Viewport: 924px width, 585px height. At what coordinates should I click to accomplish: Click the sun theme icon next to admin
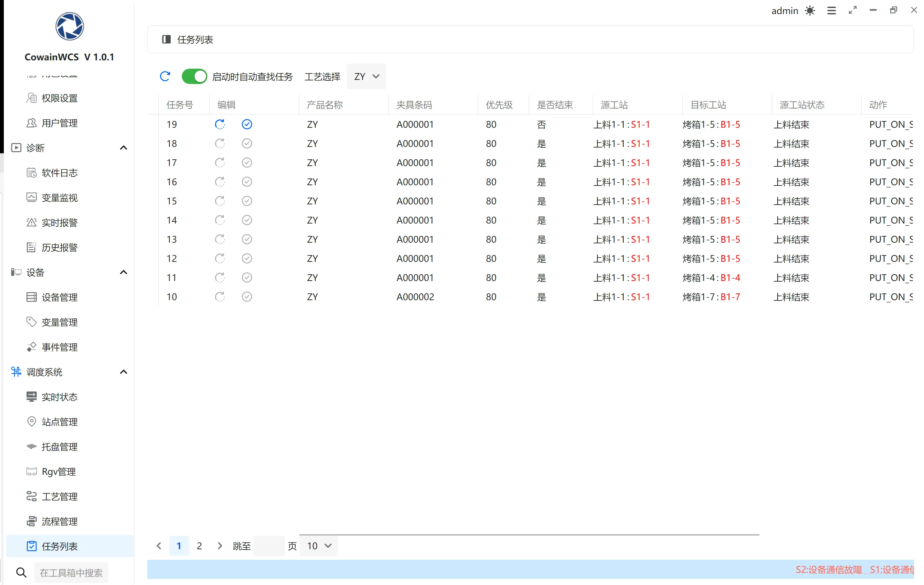pyautogui.click(x=810, y=10)
